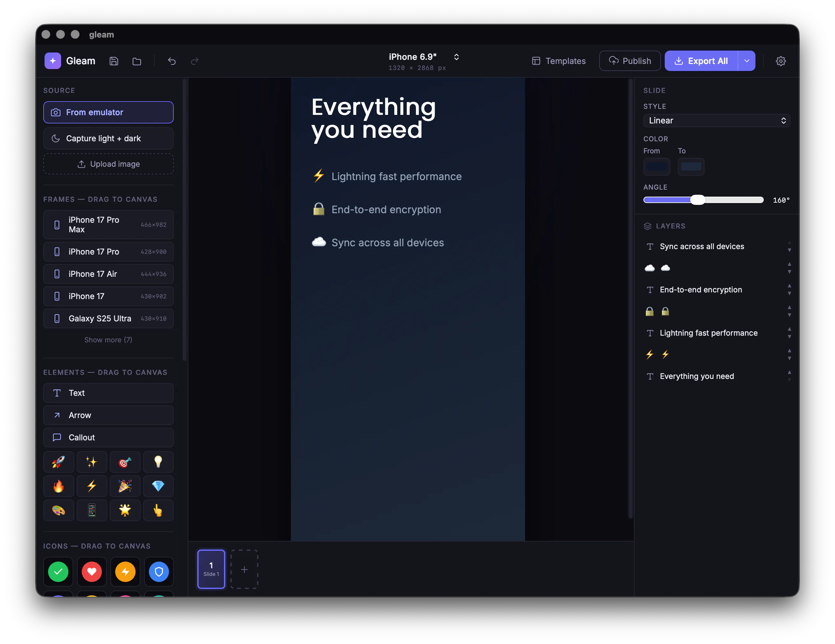Viewport: 835px width, 644px height.
Task: Click Export All
Action: pos(701,61)
